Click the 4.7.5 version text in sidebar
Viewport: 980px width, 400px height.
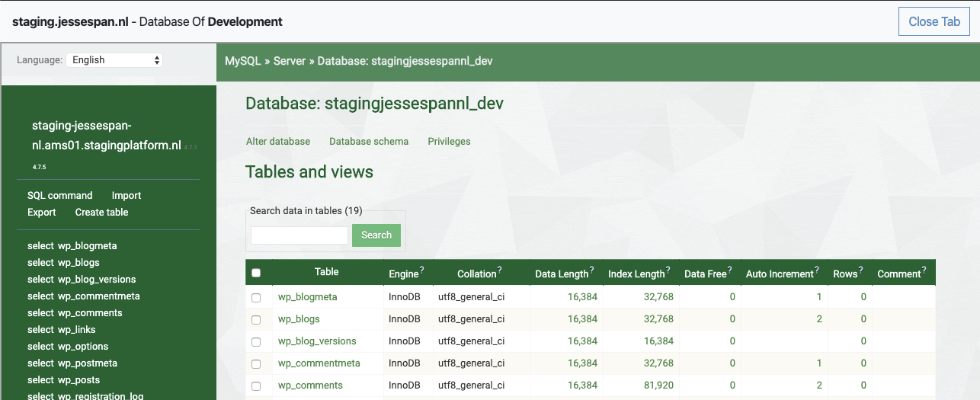click(39, 166)
